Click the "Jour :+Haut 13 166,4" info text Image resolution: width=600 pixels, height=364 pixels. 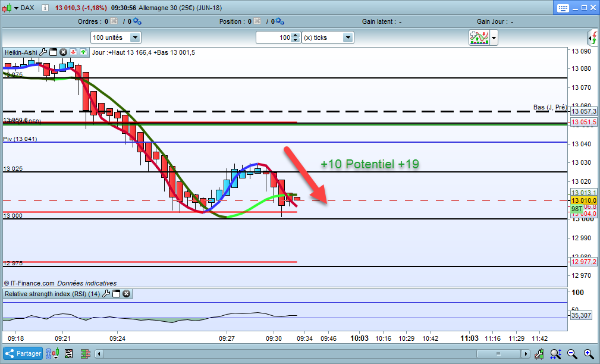(122, 52)
